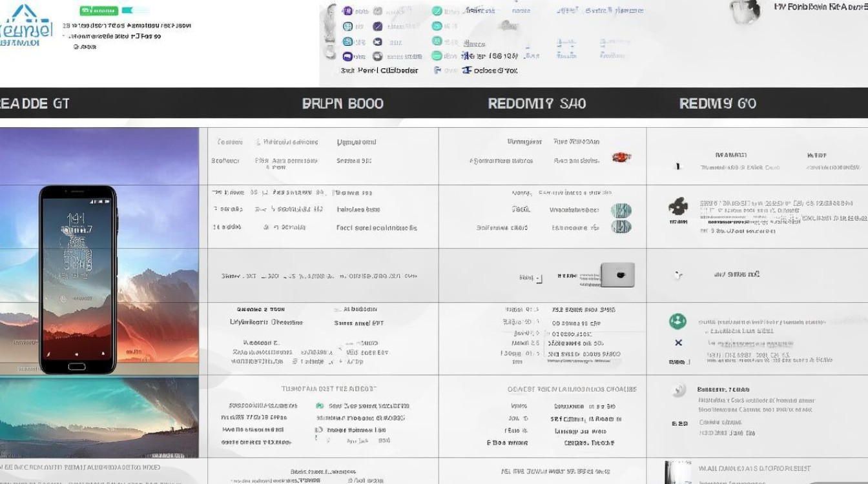Click the red badge icon in REDMI9 S40 column

pyautogui.click(x=621, y=157)
